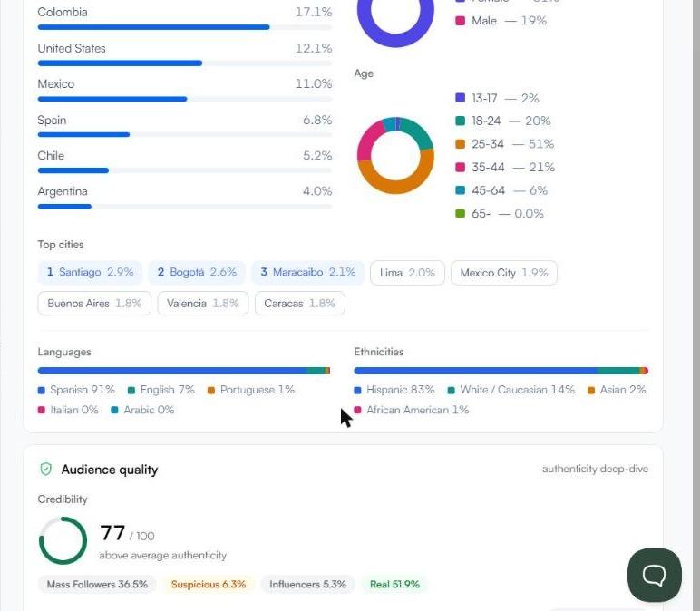
Task: Click the United States country bar
Action: click(x=185, y=63)
